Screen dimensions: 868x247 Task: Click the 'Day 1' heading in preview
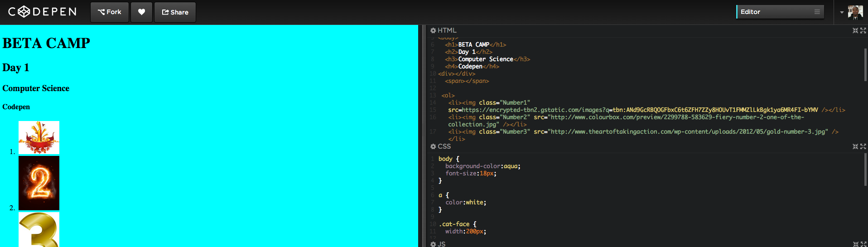16,68
